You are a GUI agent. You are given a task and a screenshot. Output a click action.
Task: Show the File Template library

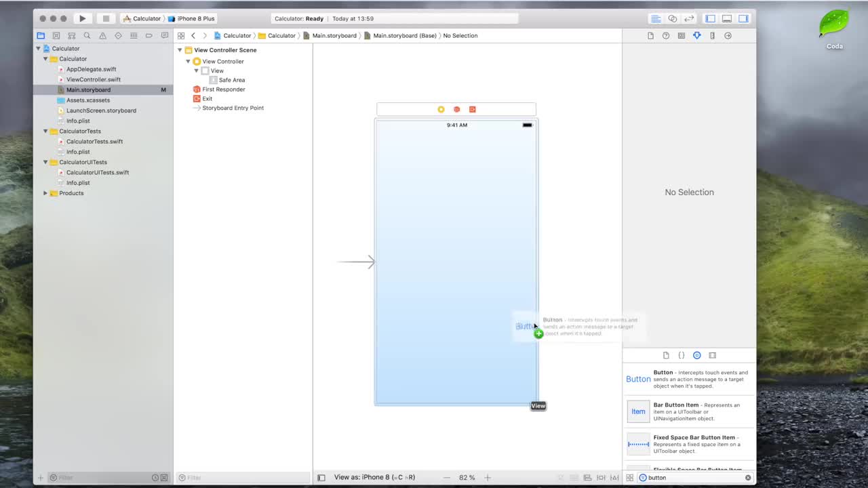tap(666, 355)
